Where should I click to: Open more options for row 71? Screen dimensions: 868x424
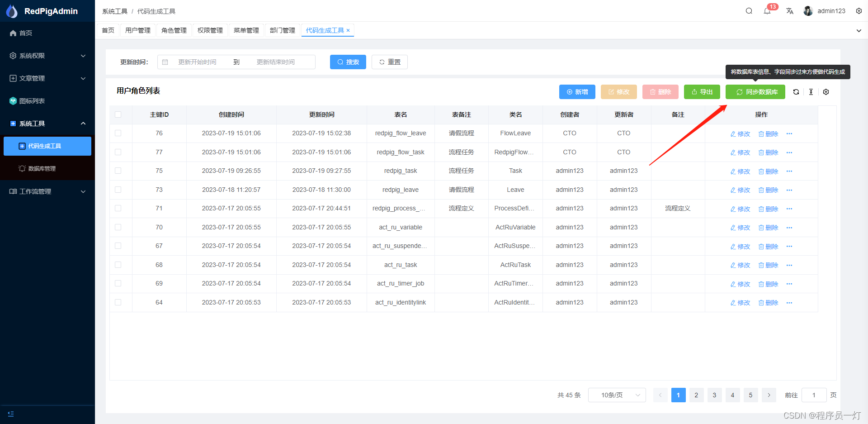click(789, 209)
